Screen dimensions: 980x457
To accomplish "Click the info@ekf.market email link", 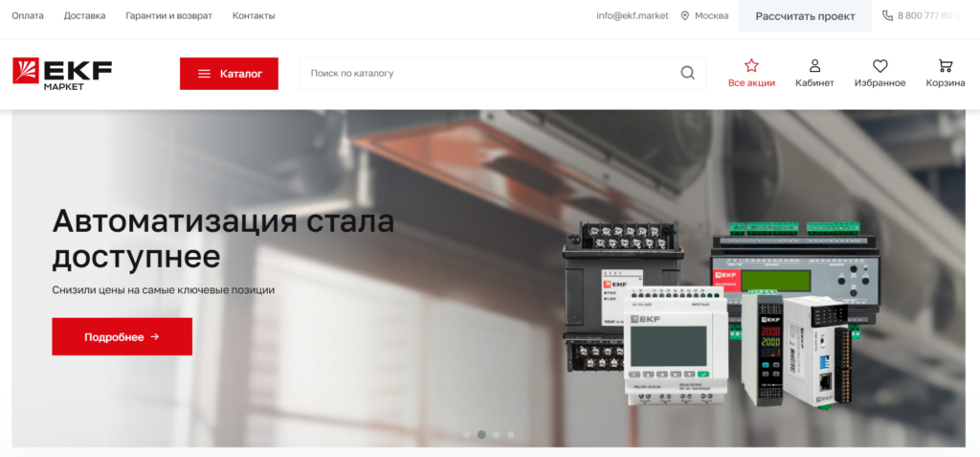I will click(633, 15).
